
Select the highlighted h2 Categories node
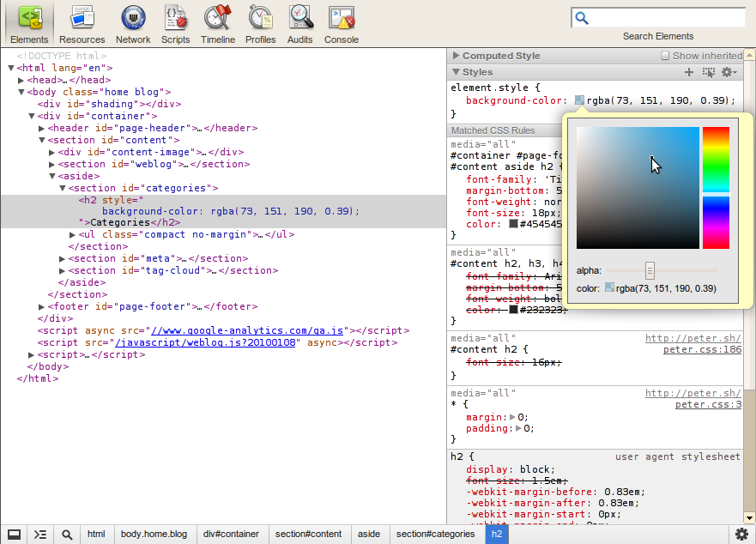pos(223,211)
